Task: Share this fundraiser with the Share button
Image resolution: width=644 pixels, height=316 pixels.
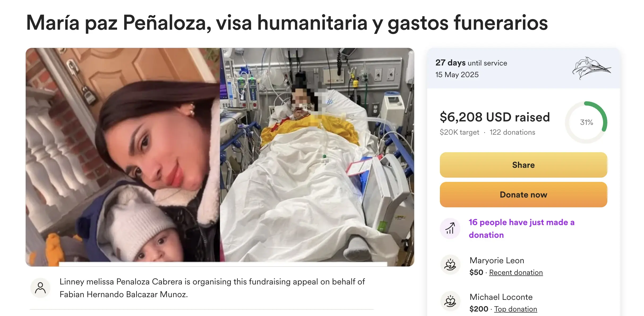Action: (523, 165)
